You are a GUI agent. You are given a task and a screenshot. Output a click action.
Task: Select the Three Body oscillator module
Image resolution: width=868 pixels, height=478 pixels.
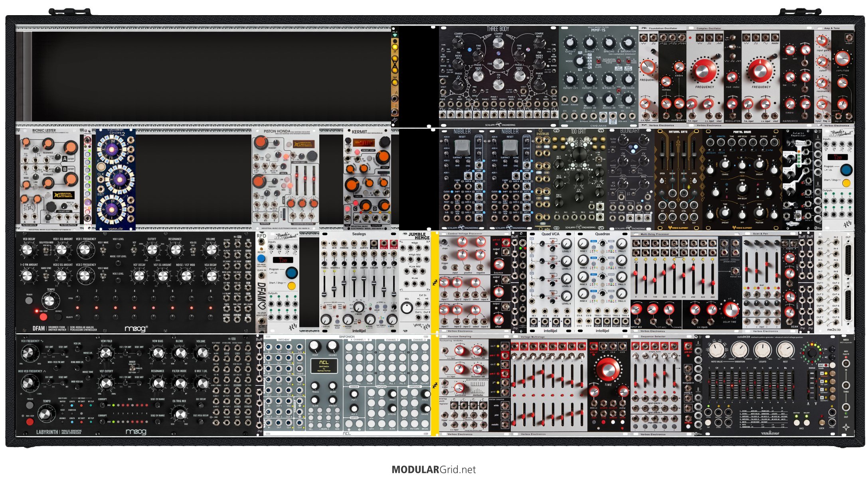[499, 77]
